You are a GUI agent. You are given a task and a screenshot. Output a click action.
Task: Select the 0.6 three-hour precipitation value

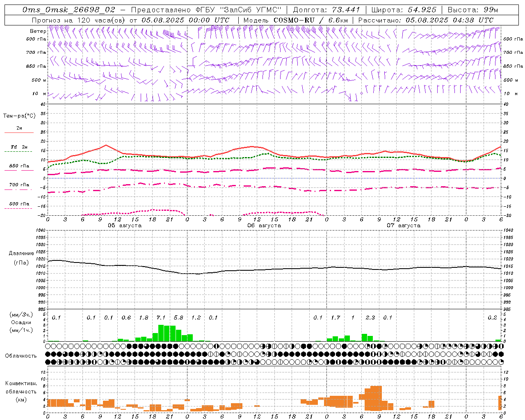126,318
